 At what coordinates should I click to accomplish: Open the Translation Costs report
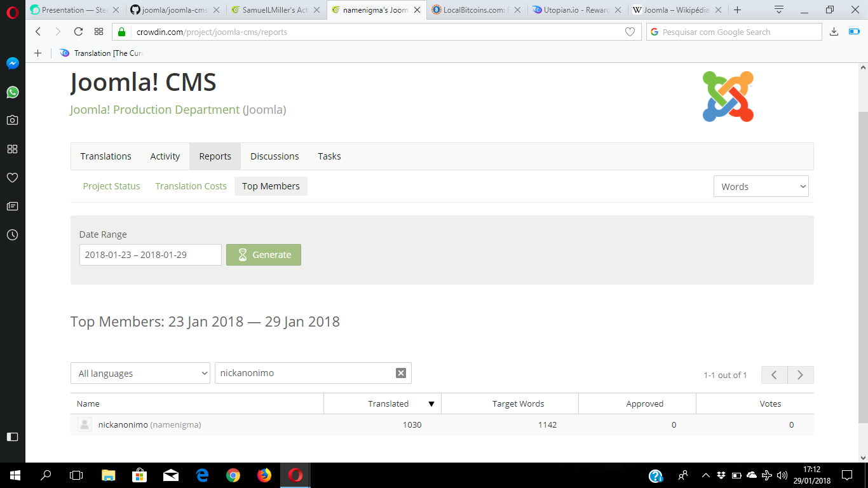(x=191, y=186)
